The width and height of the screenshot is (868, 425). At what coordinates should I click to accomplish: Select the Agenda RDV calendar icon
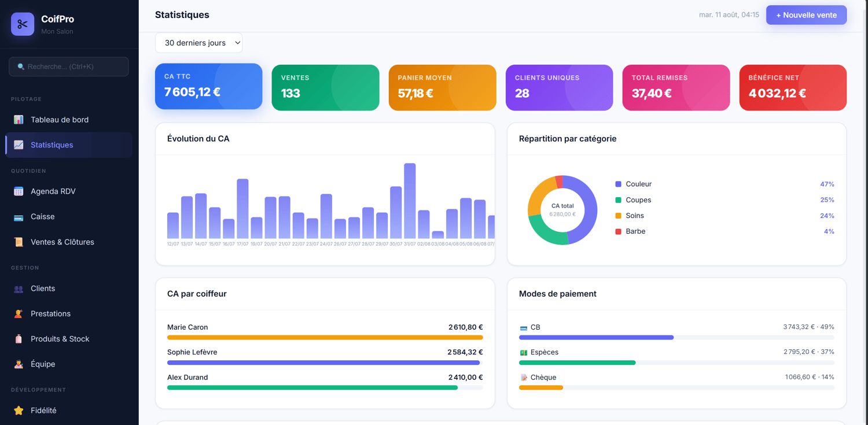click(19, 191)
